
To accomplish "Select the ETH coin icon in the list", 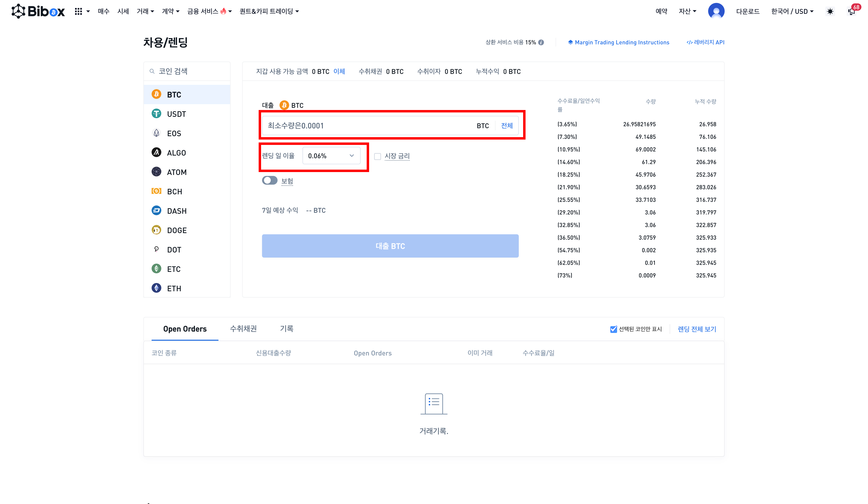I will tap(156, 288).
